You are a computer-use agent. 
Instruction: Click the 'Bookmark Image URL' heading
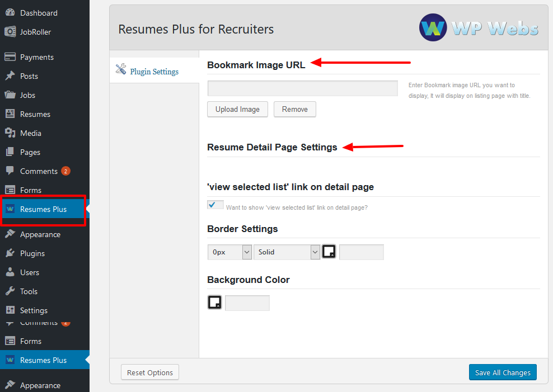click(256, 65)
